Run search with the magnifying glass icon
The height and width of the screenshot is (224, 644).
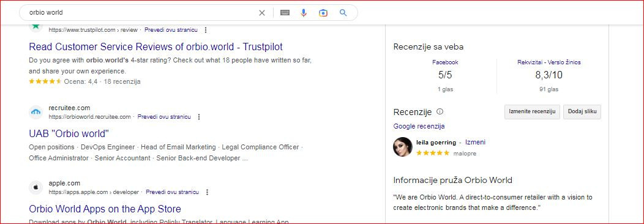343,13
